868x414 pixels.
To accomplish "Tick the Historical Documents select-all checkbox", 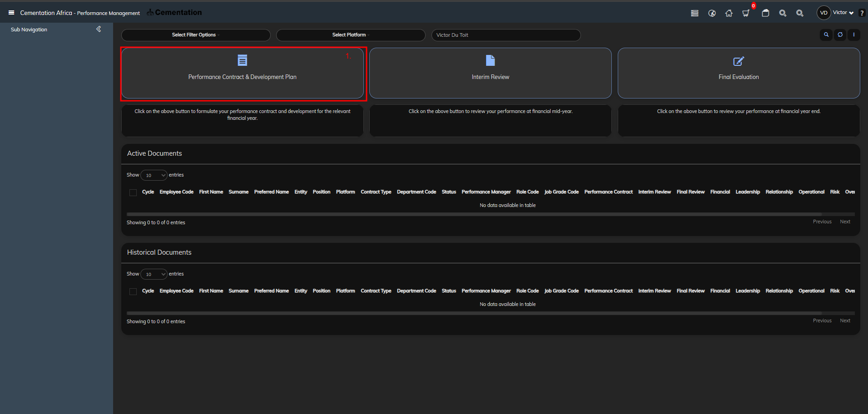I will point(133,291).
